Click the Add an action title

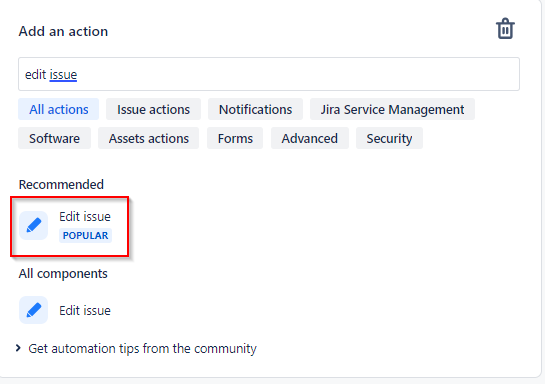(63, 31)
